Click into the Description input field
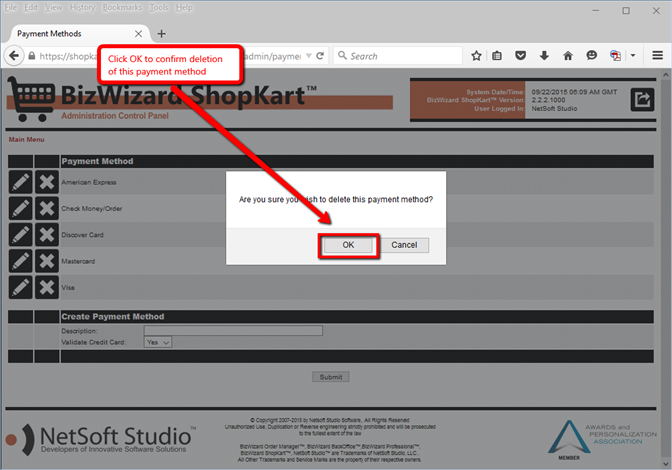This screenshot has height=470, width=672. 233,330
